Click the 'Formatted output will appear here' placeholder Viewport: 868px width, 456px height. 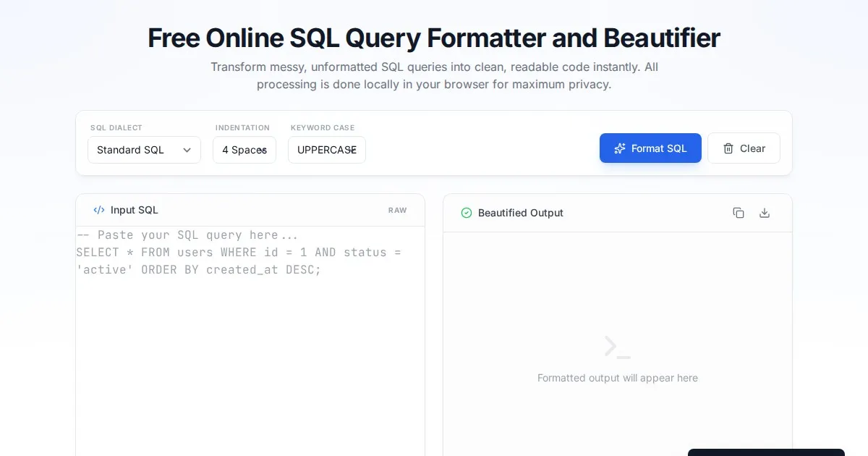(617, 378)
